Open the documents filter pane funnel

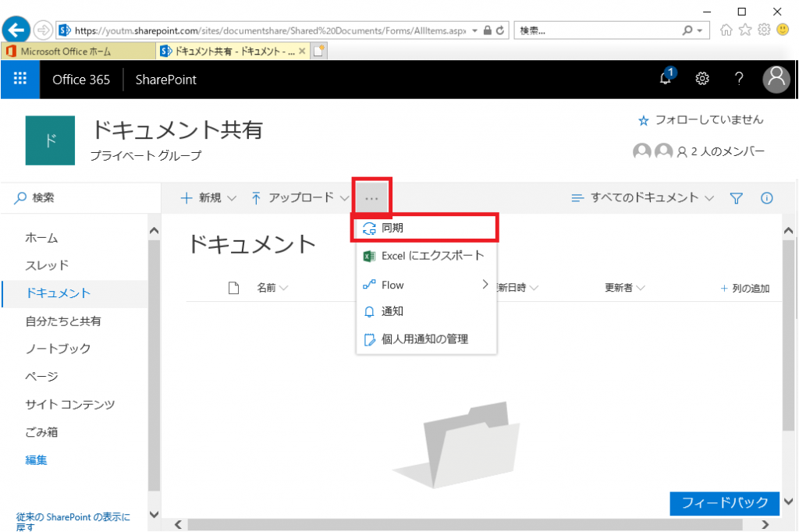tap(736, 197)
